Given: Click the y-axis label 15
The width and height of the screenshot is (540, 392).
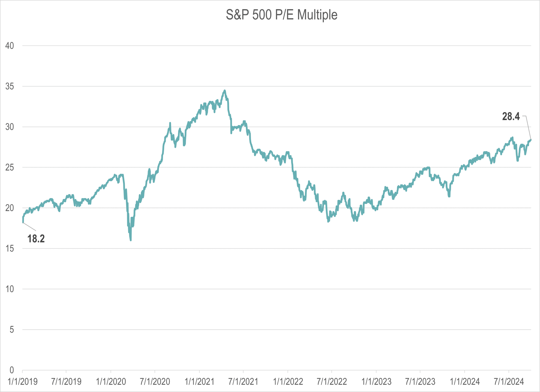Looking at the screenshot, I should point(9,249).
